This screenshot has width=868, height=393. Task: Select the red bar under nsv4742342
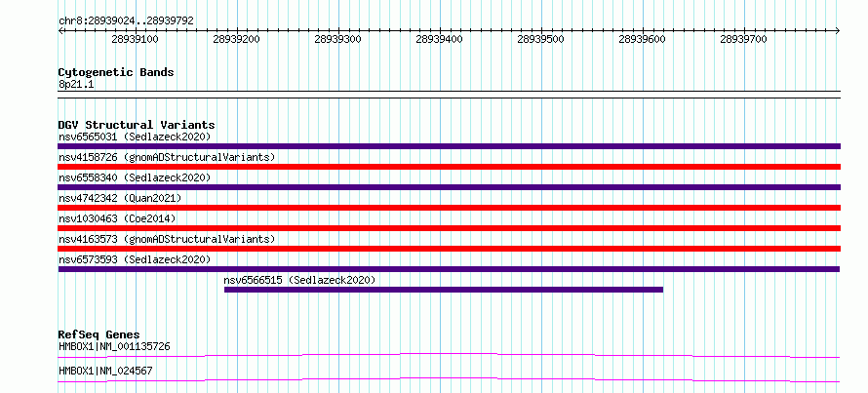coord(449,208)
